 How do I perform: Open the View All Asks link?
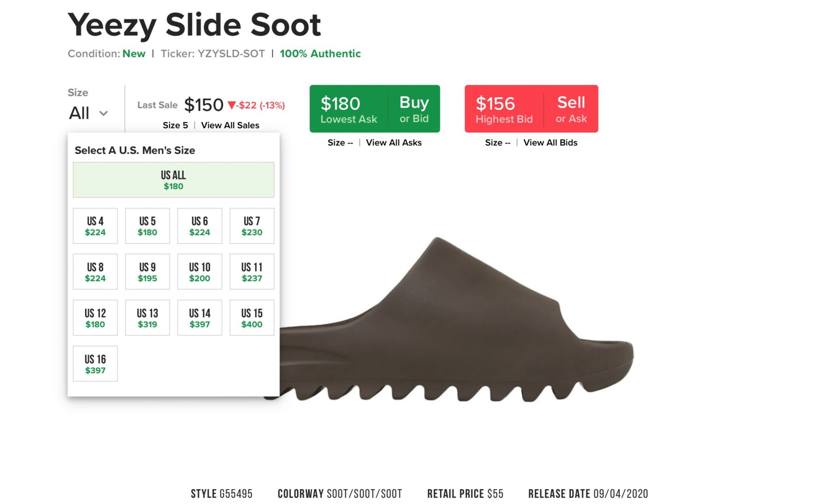click(x=394, y=142)
